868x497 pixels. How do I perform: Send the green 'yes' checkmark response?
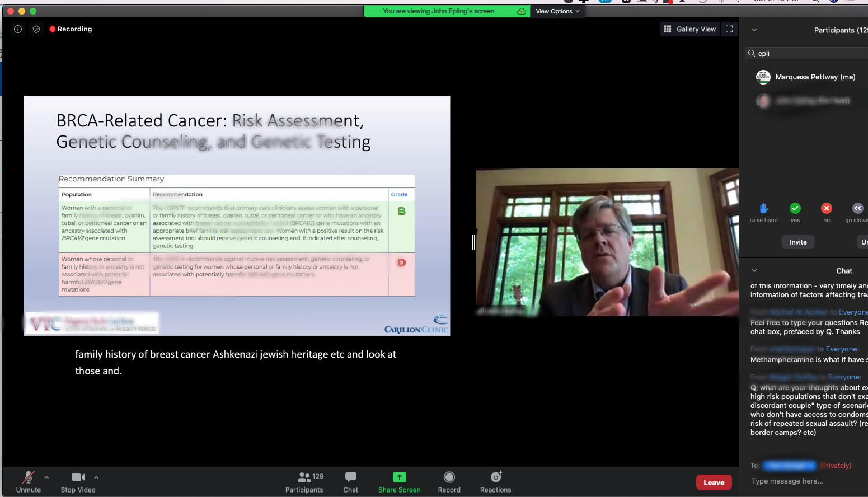pos(795,208)
